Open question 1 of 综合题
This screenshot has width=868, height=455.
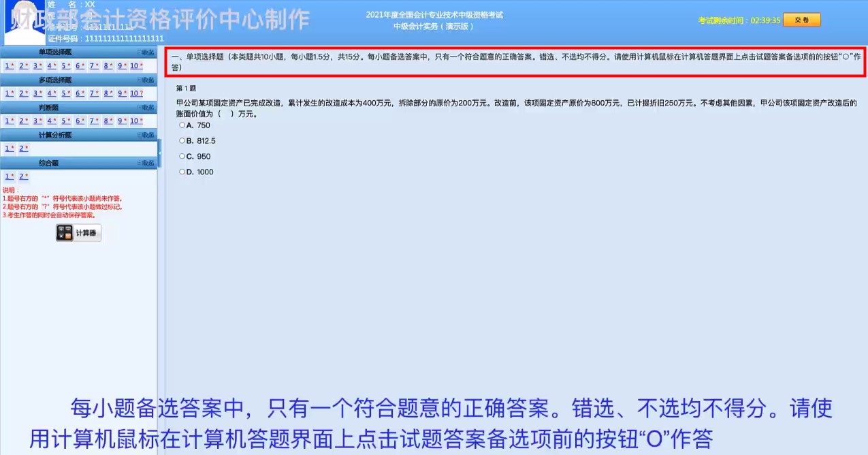8,176
